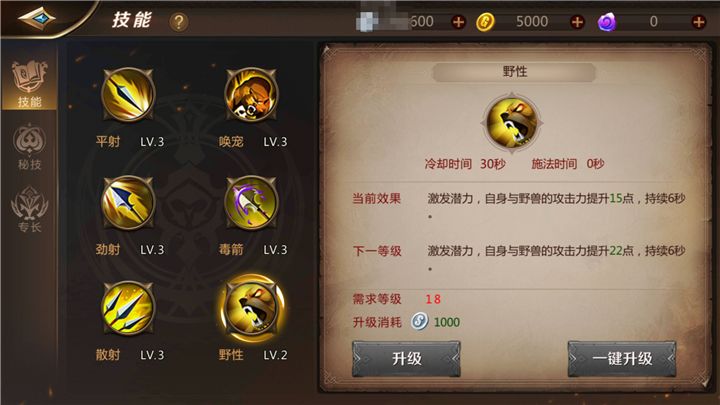Select the 平射 skill icon
This screenshot has height=405, width=720.
pos(128,94)
